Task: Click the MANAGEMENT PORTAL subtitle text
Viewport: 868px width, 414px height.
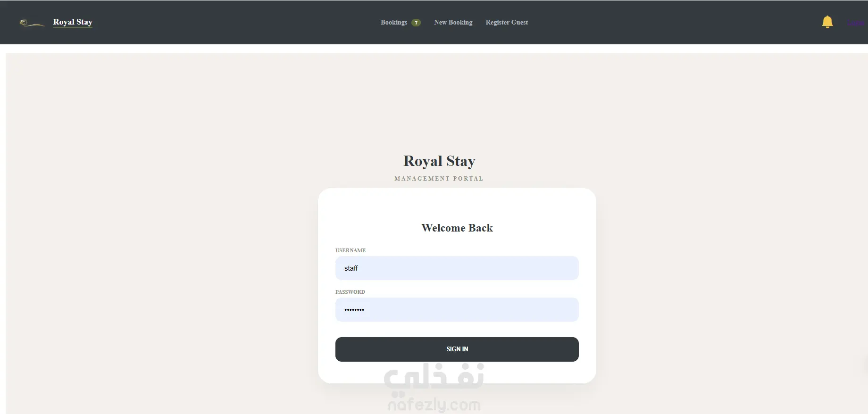Action: click(439, 179)
